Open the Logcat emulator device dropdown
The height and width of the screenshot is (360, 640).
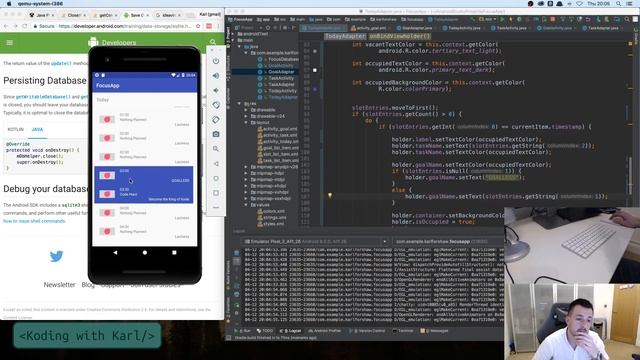[316, 242]
